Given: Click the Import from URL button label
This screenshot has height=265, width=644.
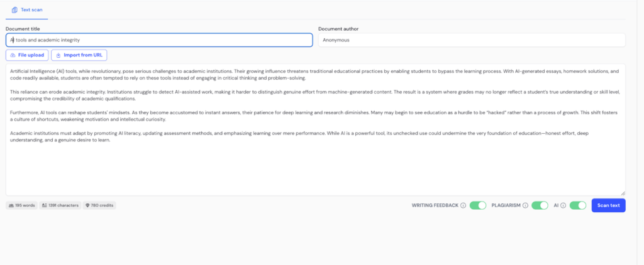Looking at the screenshot, I should click(x=83, y=55).
